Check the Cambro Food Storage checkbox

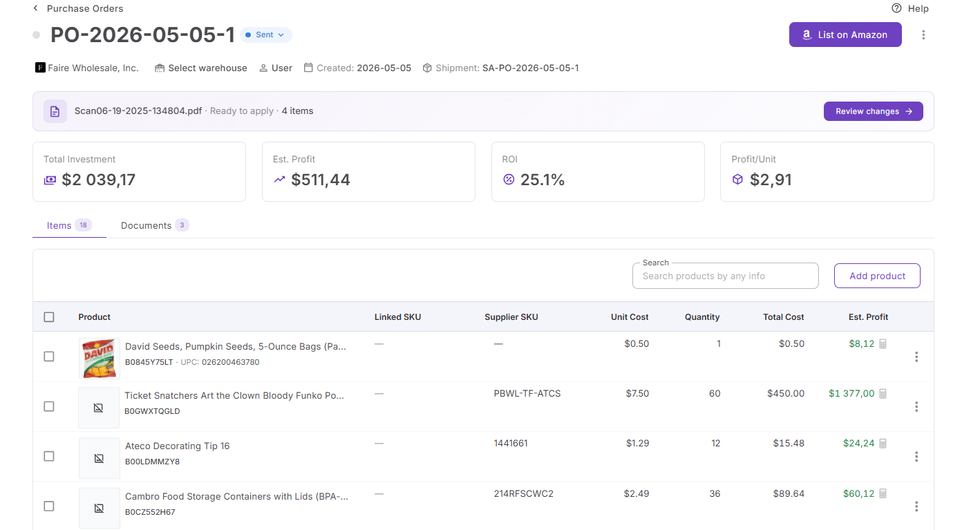pos(49,507)
